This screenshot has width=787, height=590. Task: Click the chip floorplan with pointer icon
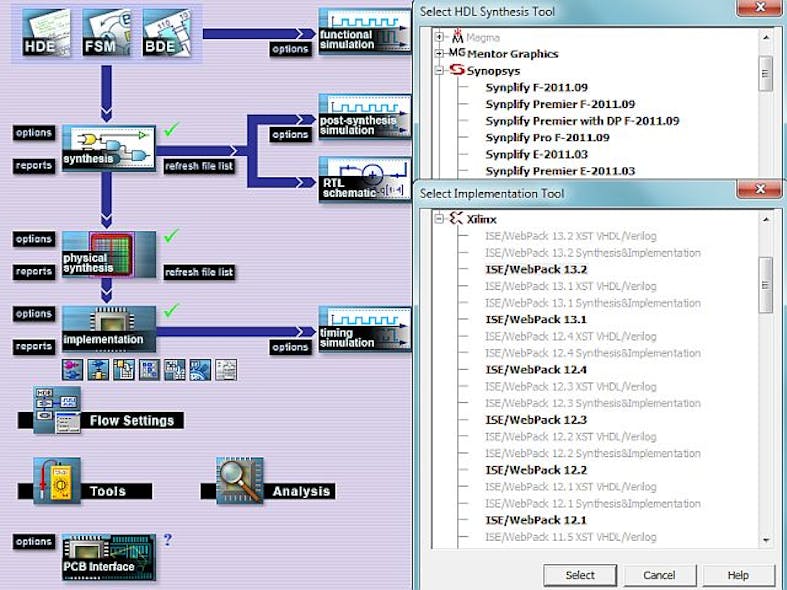[x=175, y=370]
